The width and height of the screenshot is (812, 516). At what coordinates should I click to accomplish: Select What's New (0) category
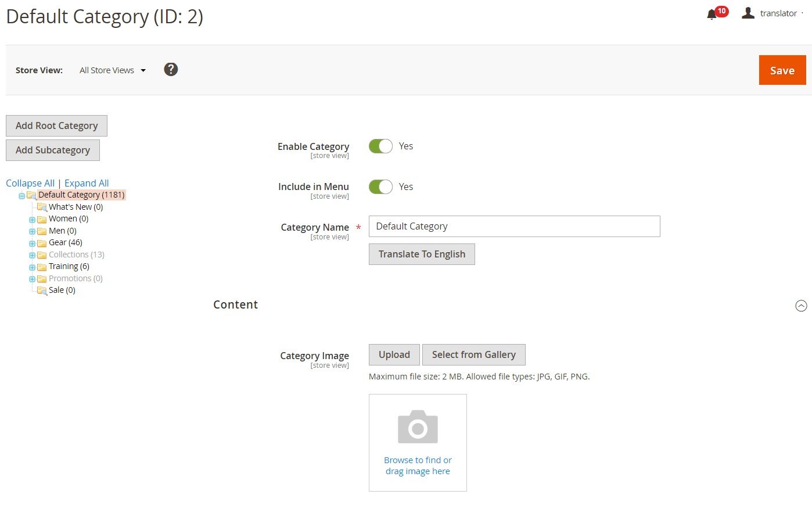(76, 207)
